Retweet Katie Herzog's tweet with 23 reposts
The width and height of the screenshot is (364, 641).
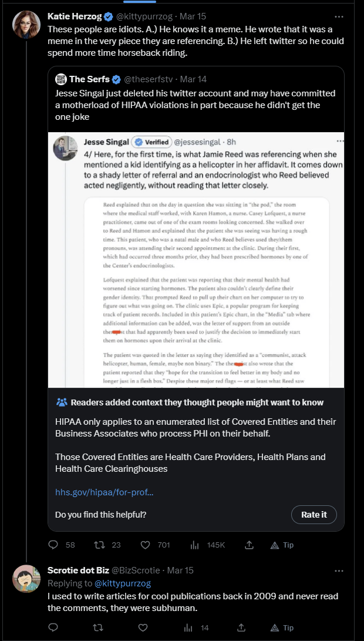(99, 545)
